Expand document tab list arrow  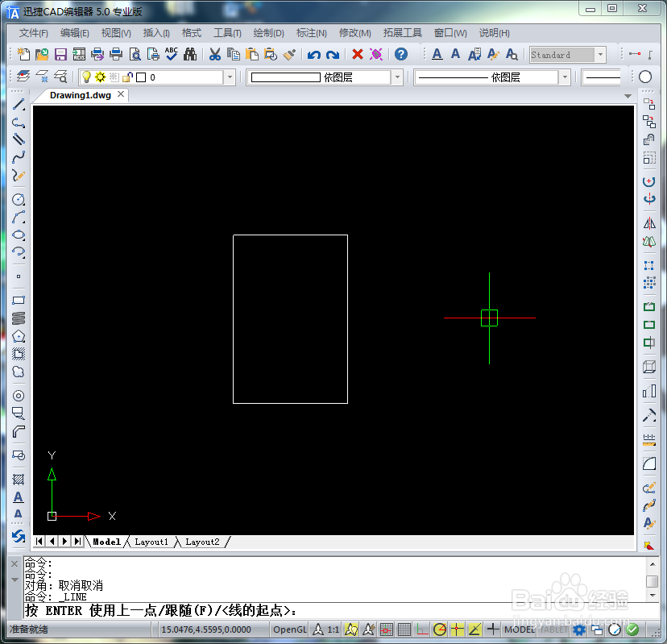pos(628,96)
